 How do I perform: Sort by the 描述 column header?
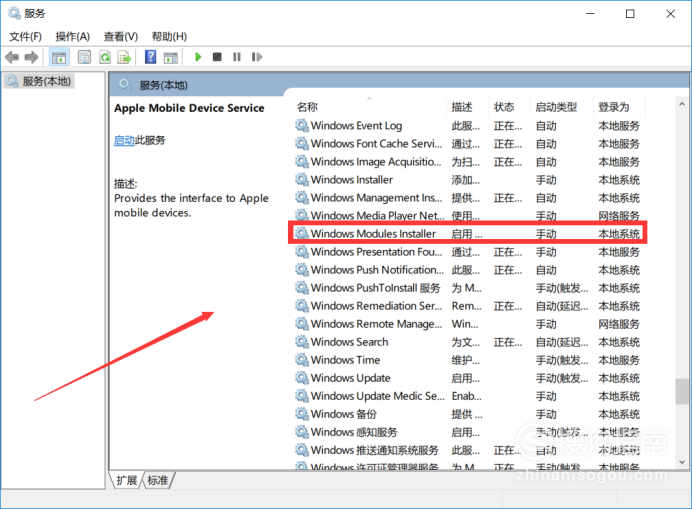(467, 107)
